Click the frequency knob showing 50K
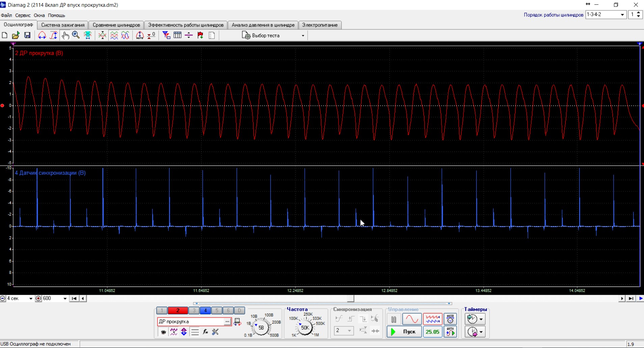 click(305, 327)
